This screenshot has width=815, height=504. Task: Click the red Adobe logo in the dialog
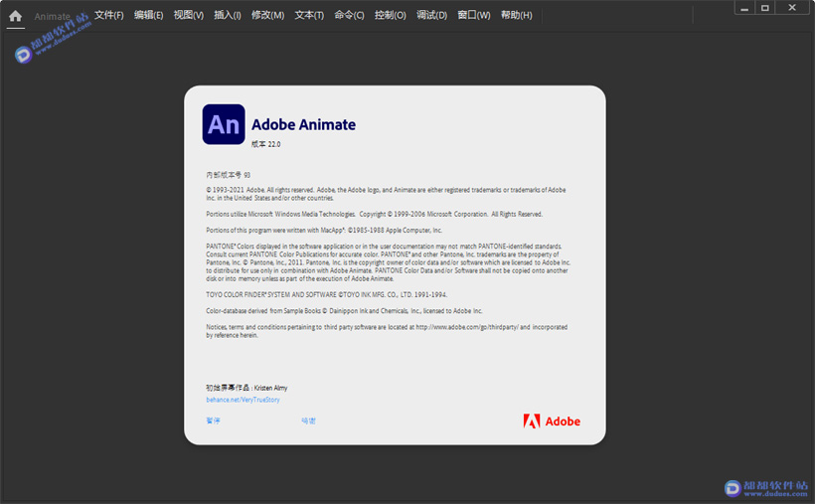(552, 420)
